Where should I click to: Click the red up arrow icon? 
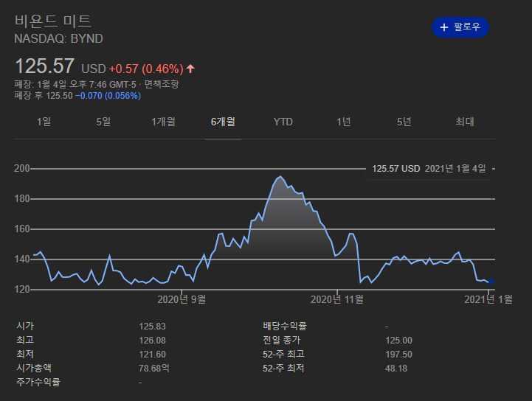tap(190, 69)
